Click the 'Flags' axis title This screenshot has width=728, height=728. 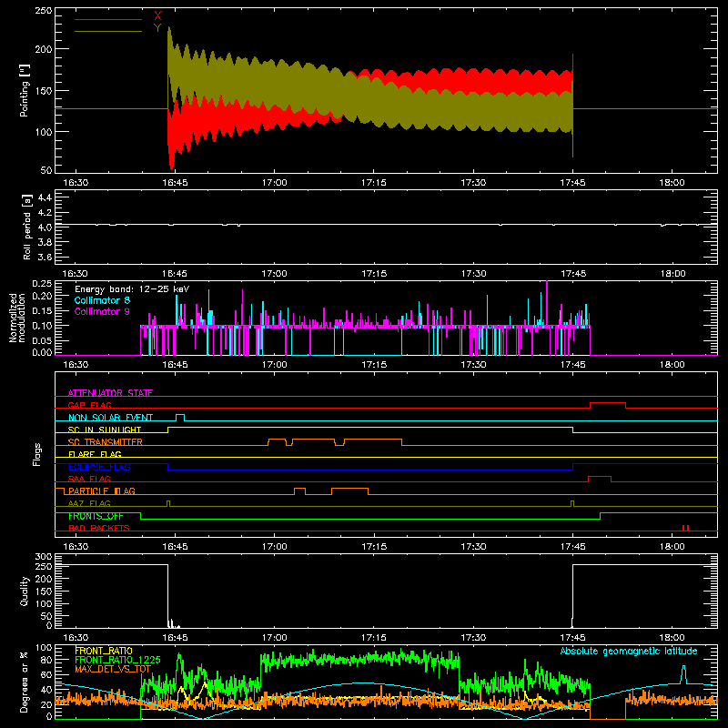(x=36, y=454)
